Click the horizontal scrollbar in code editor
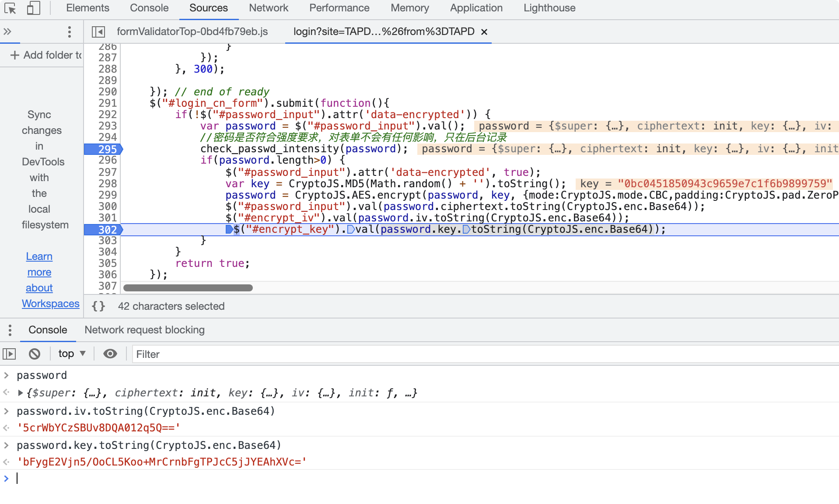The image size is (839, 504). (188, 288)
